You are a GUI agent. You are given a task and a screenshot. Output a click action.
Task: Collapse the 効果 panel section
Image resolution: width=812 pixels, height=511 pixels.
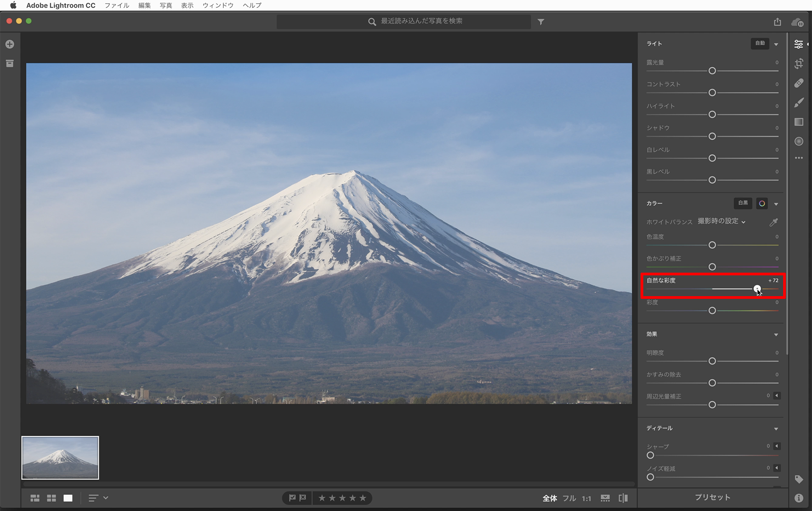pyautogui.click(x=776, y=334)
